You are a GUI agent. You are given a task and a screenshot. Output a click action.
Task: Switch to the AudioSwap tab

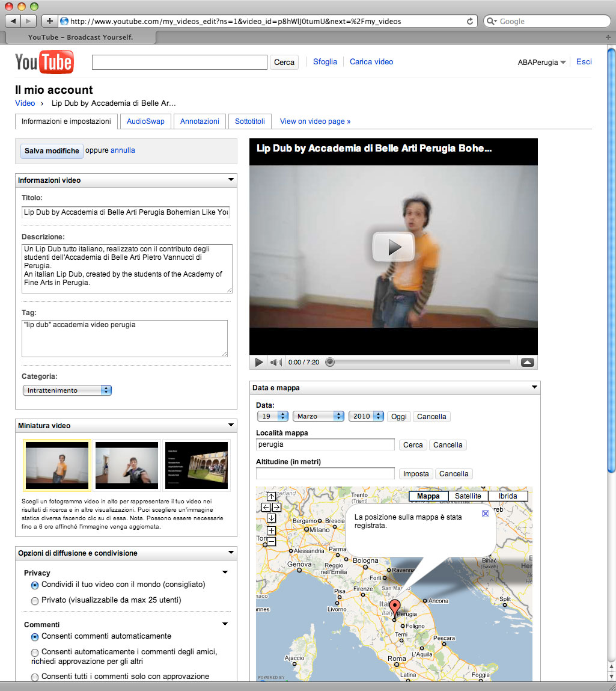[145, 121]
